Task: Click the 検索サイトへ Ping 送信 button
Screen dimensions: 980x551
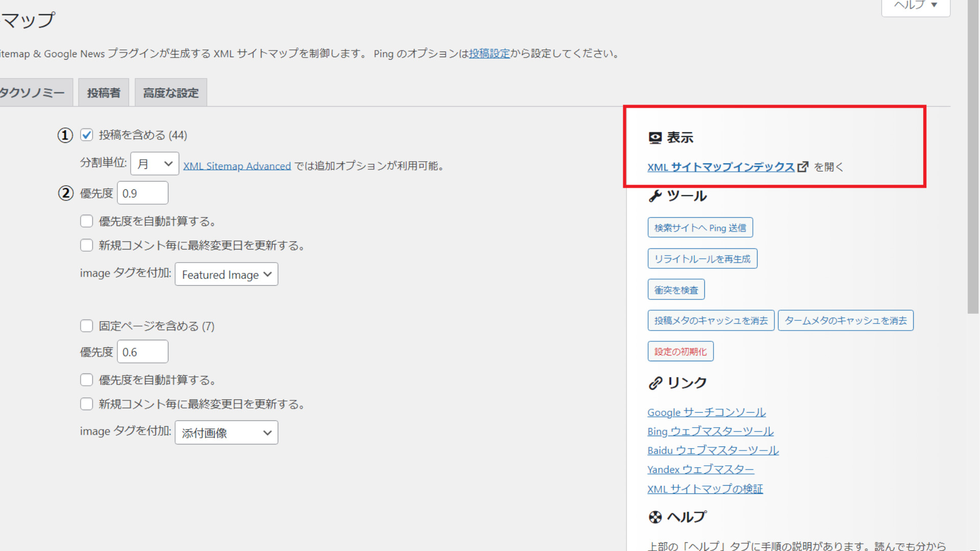Action: click(x=700, y=228)
